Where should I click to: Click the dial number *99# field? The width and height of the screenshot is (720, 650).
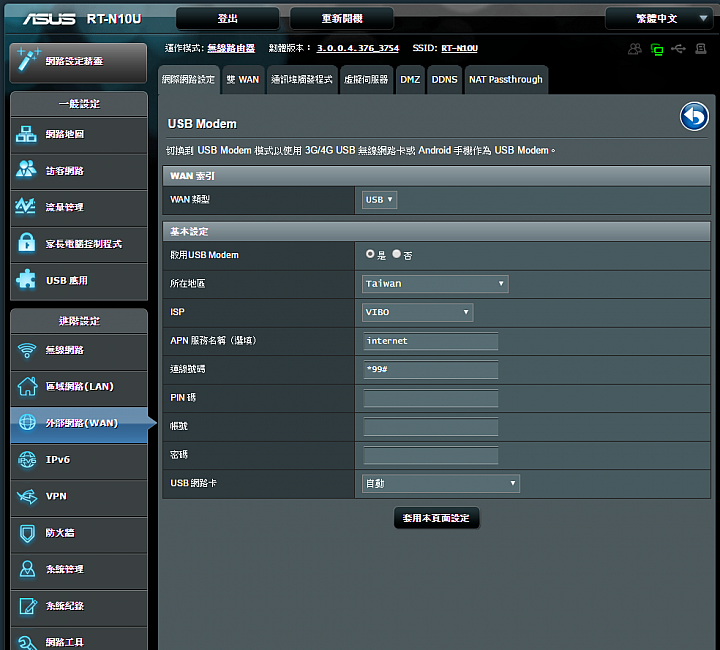(431, 370)
